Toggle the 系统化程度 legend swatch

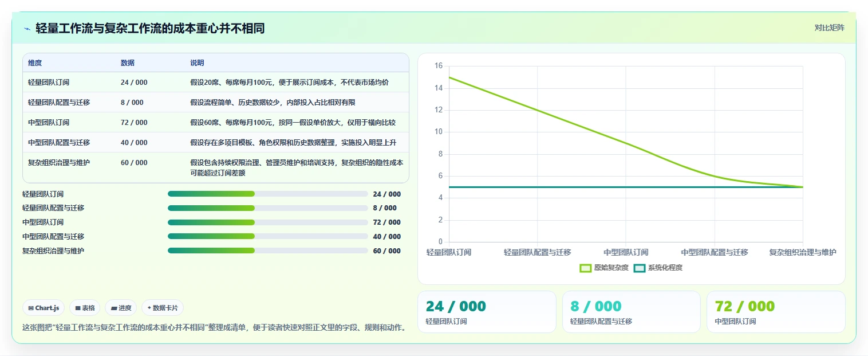pos(640,268)
